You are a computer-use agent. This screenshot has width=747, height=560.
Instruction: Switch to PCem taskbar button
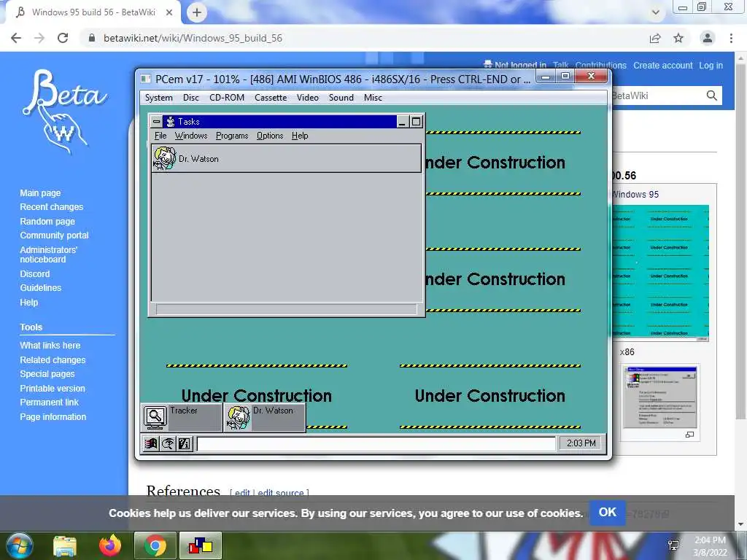(201, 545)
